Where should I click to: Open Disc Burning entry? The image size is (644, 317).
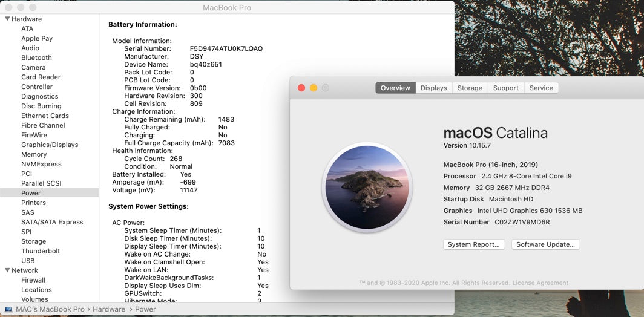pyautogui.click(x=41, y=106)
